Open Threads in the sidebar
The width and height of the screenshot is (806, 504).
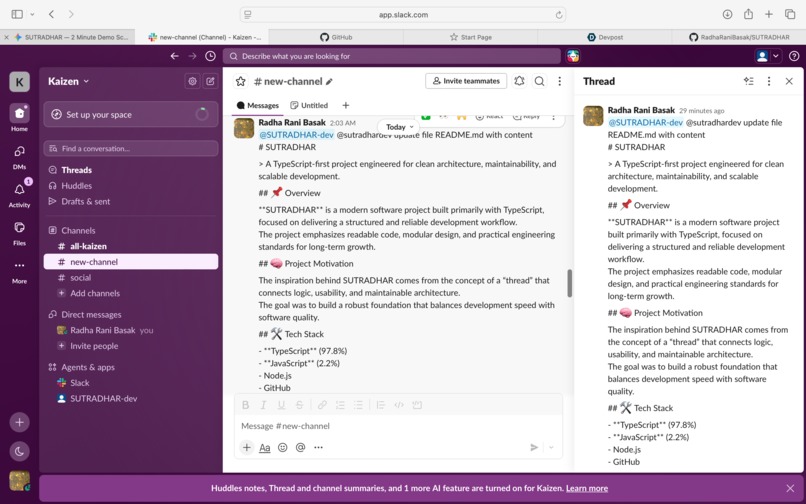pos(131,170)
